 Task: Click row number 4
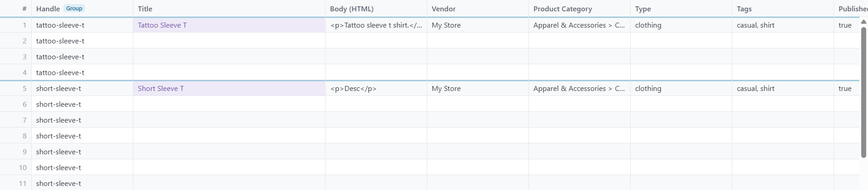[x=16, y=73]
